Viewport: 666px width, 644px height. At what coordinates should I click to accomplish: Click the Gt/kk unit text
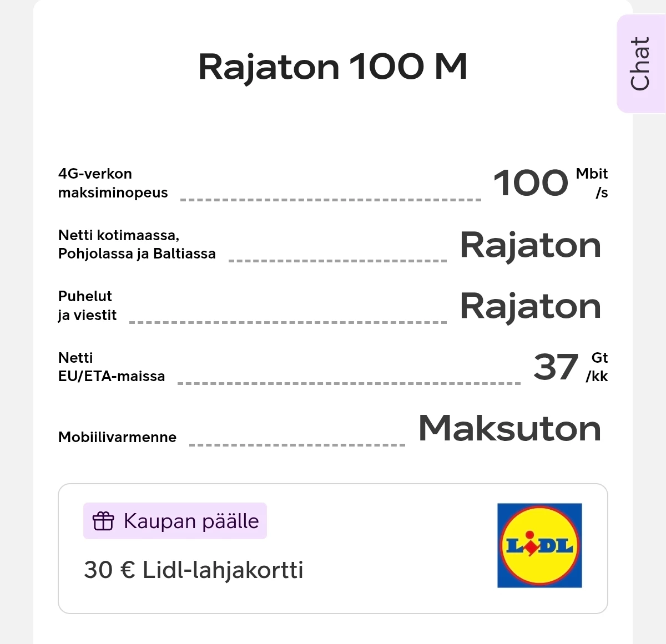597,367
